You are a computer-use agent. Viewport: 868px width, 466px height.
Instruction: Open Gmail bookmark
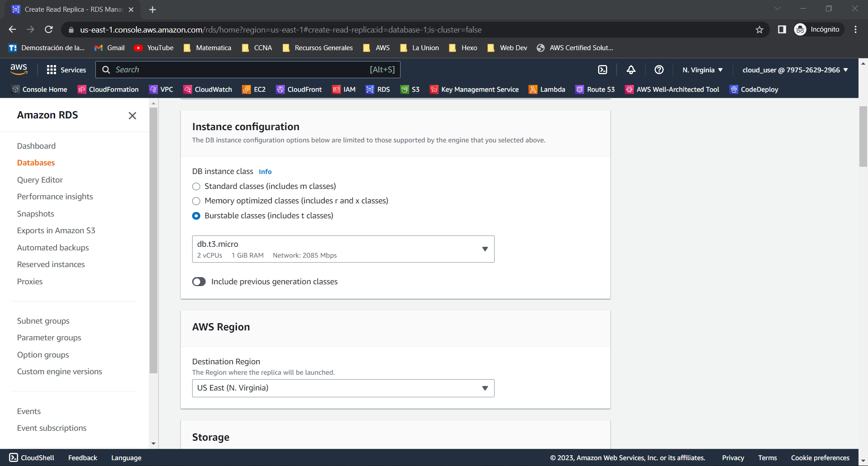110,48
